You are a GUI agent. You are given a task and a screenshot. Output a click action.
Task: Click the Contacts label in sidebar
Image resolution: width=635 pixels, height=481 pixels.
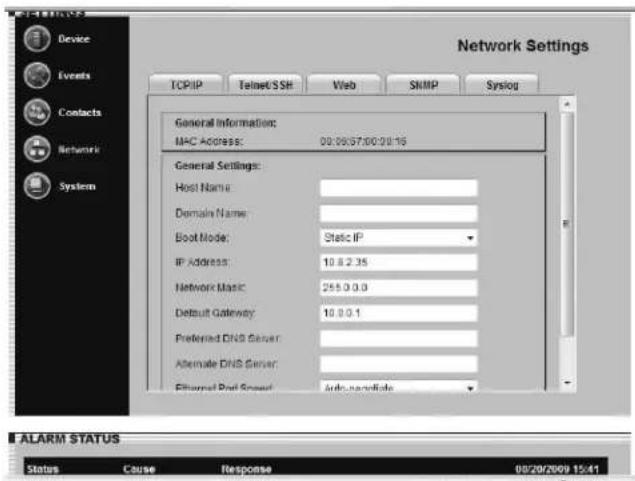[x=80, y=113]
